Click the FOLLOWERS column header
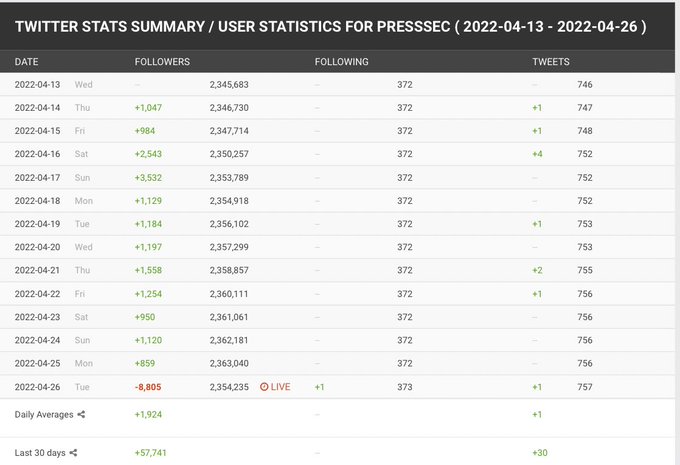 point(162,62)
